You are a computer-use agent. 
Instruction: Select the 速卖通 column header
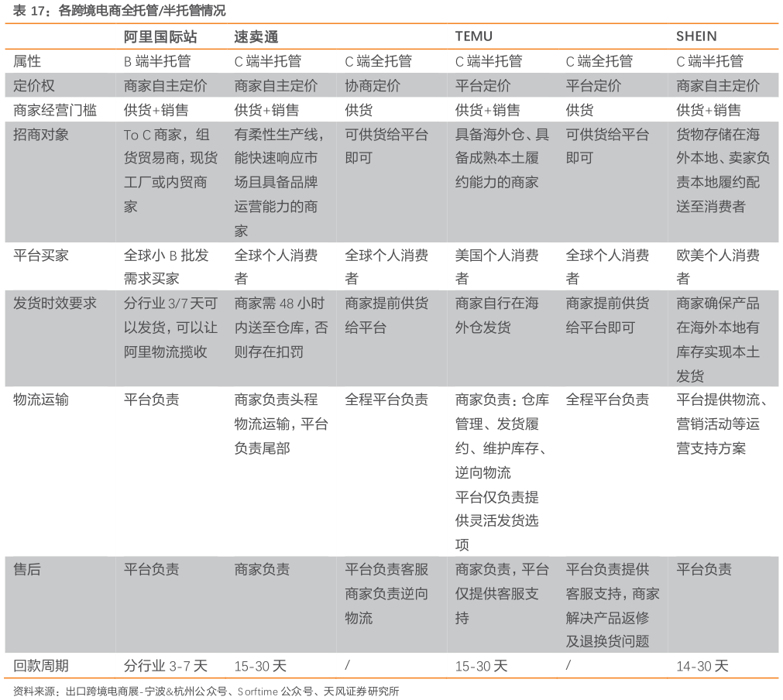(x=256, y=36)
